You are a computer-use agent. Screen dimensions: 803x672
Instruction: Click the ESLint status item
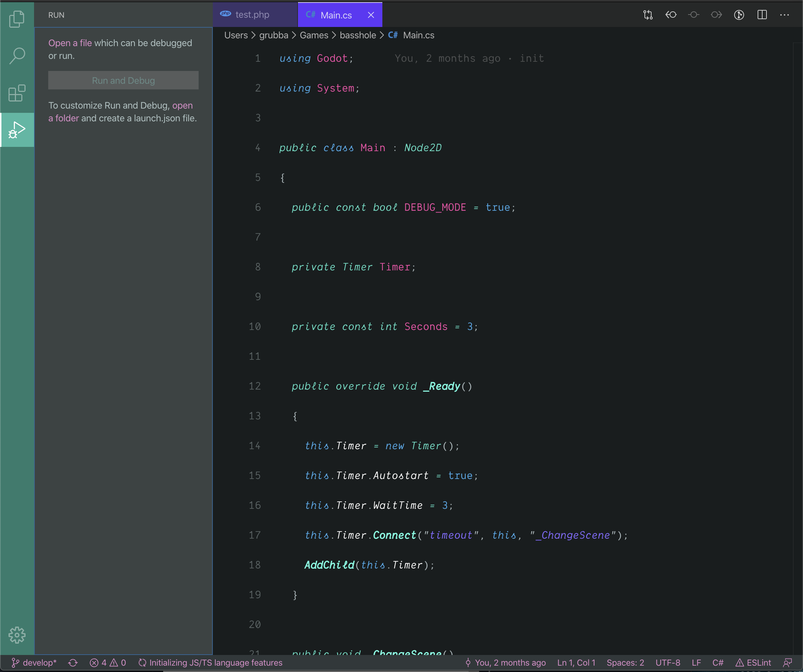(753, 663)
